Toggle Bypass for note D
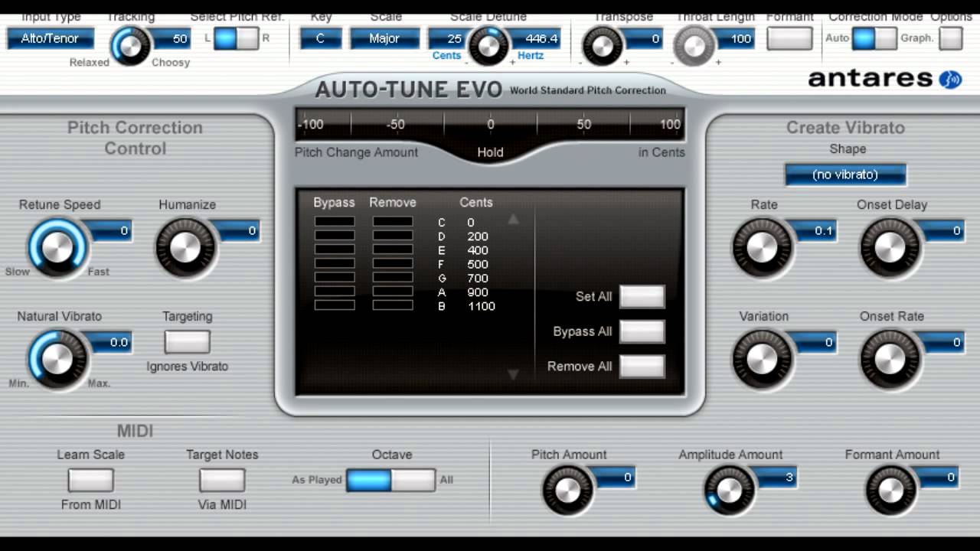Screen dimensions: 980x551 (x=335, y=236)
